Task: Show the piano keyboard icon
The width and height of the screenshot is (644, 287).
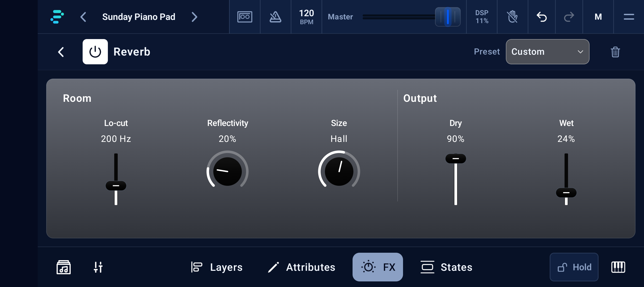Action: click(x=618, y=267)
